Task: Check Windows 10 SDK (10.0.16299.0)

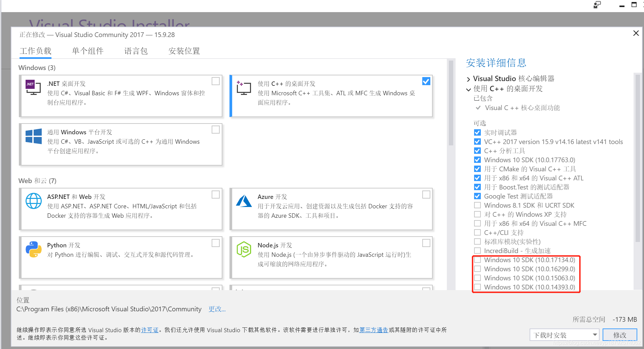Action: click(477, 269)
